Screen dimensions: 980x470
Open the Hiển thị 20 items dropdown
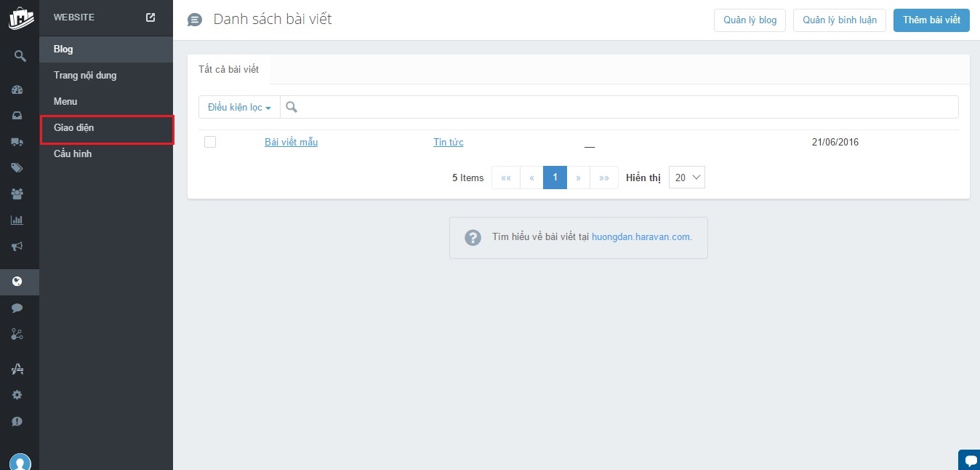[686, 178]
